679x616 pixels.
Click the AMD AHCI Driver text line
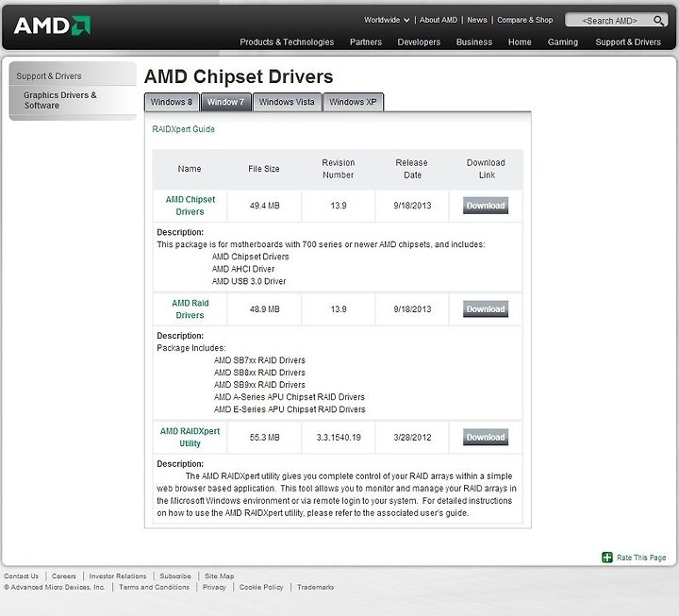243,269
